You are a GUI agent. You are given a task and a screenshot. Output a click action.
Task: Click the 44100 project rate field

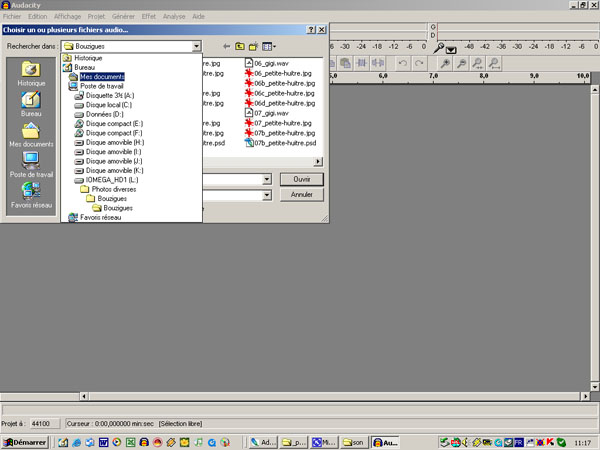tap(45, 424)
